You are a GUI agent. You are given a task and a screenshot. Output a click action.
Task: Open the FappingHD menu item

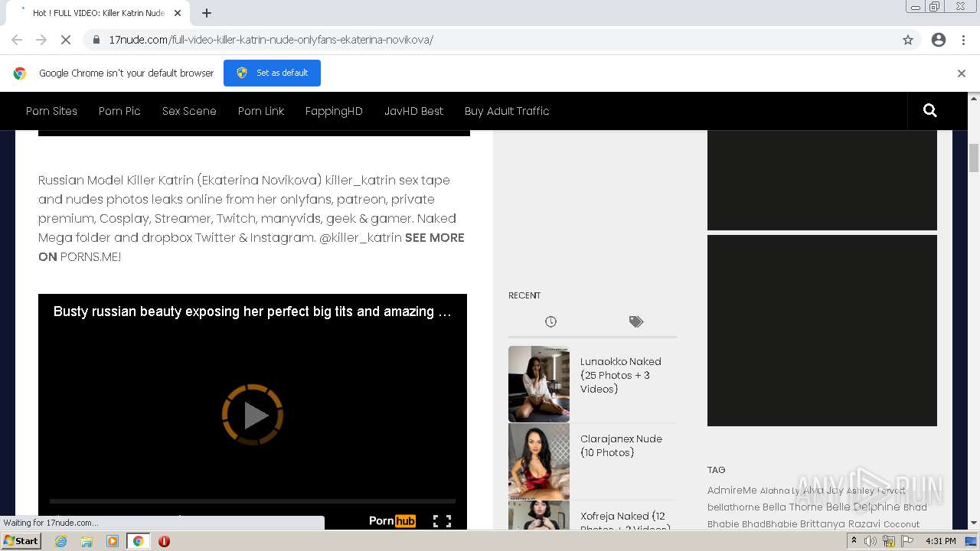(x=334, y=111)
